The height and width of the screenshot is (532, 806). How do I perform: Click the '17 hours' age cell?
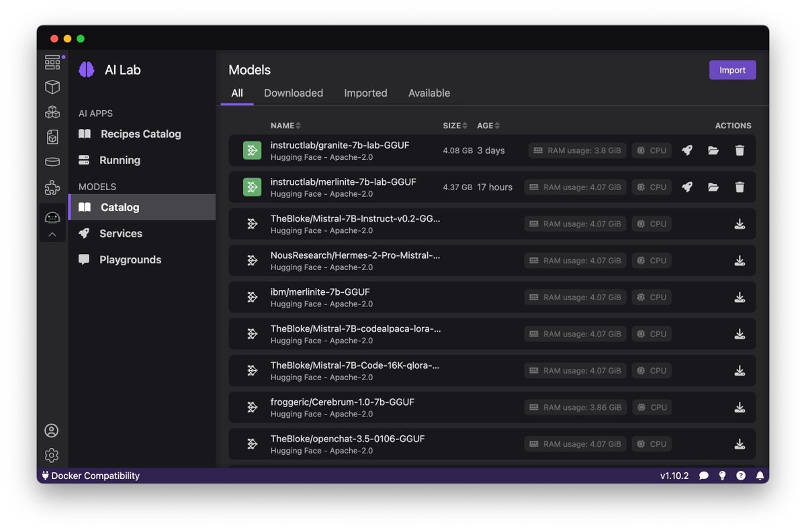click(495, 187)
